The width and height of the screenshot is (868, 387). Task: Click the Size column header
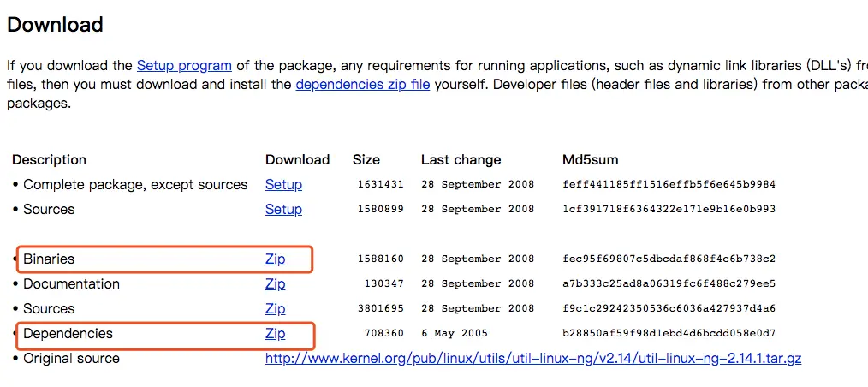click(366, 159)
